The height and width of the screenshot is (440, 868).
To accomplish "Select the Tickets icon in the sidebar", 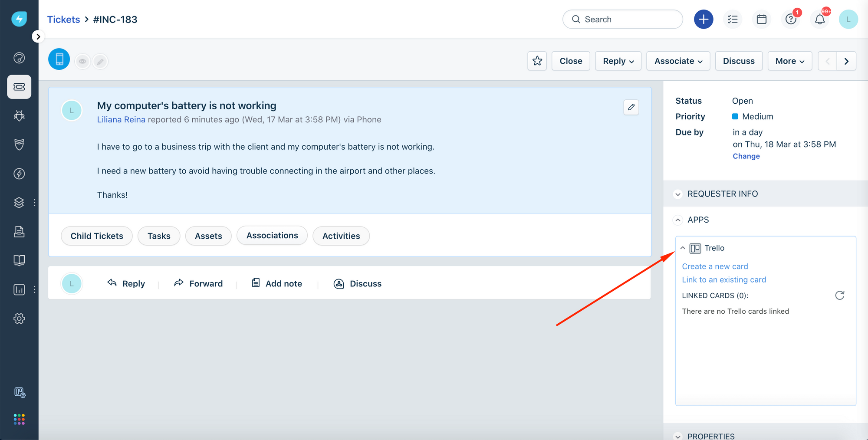I will point(19,86).
